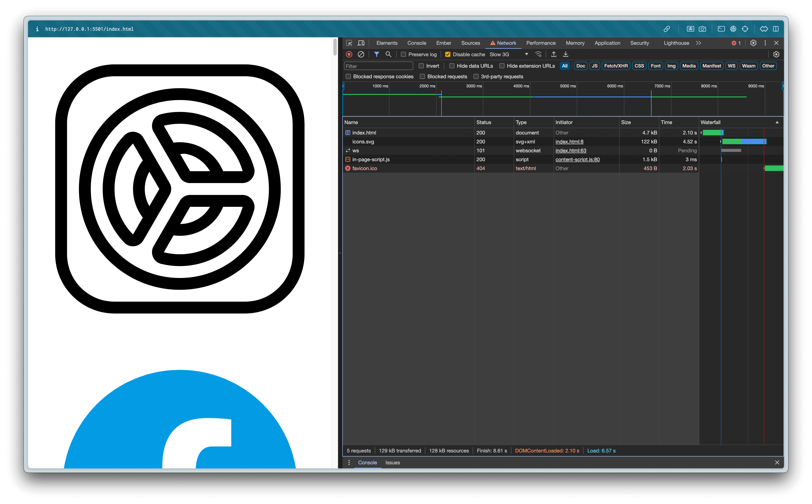The height and width of the screenshot is (504, 812).
Task: Select the inspect element cursor tool
Action: 349,43
